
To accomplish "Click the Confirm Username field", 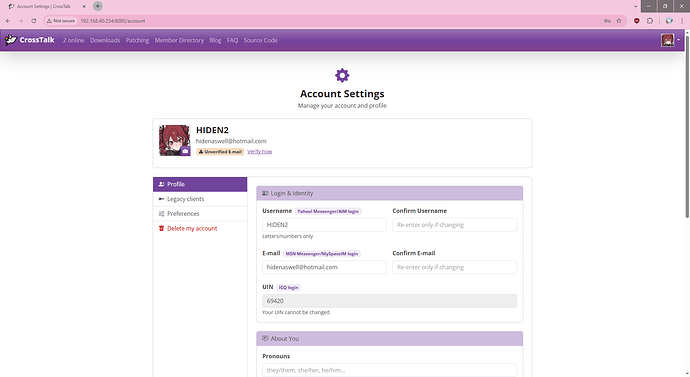I will pyautogui.click(x=455, y=225).
